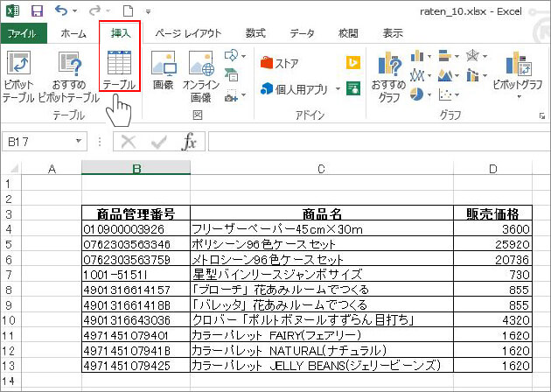Viewport: 551px width, 392px height.
Task: Click the Save icon in quick access toolbar
Action: 37,11
